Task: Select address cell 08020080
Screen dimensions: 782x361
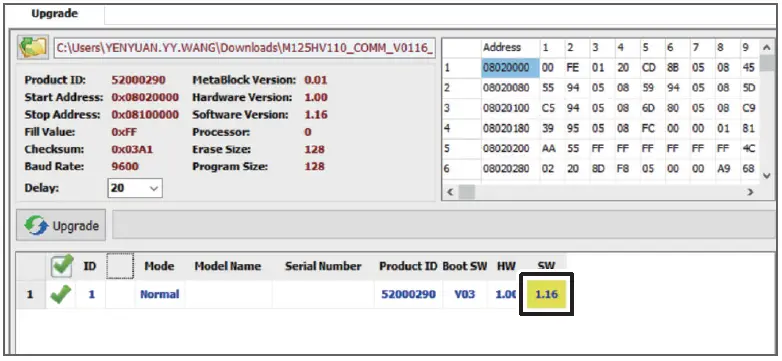Action: [510, 88]
